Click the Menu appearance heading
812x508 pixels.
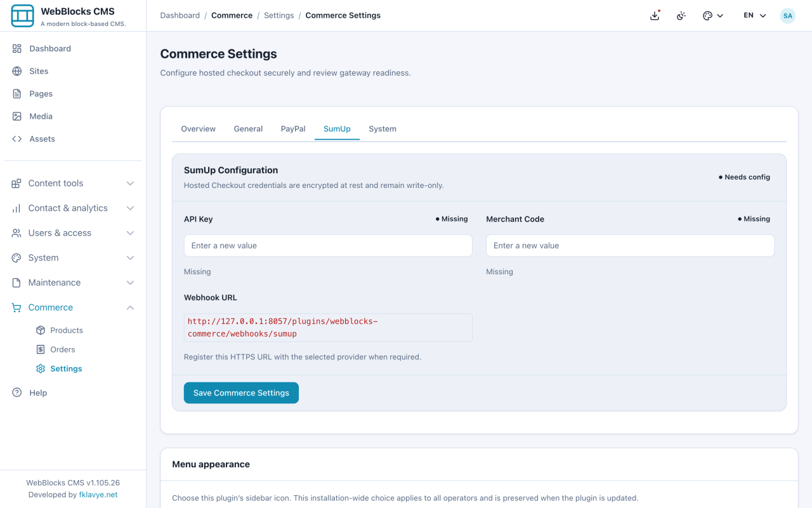tap(211, 464)
